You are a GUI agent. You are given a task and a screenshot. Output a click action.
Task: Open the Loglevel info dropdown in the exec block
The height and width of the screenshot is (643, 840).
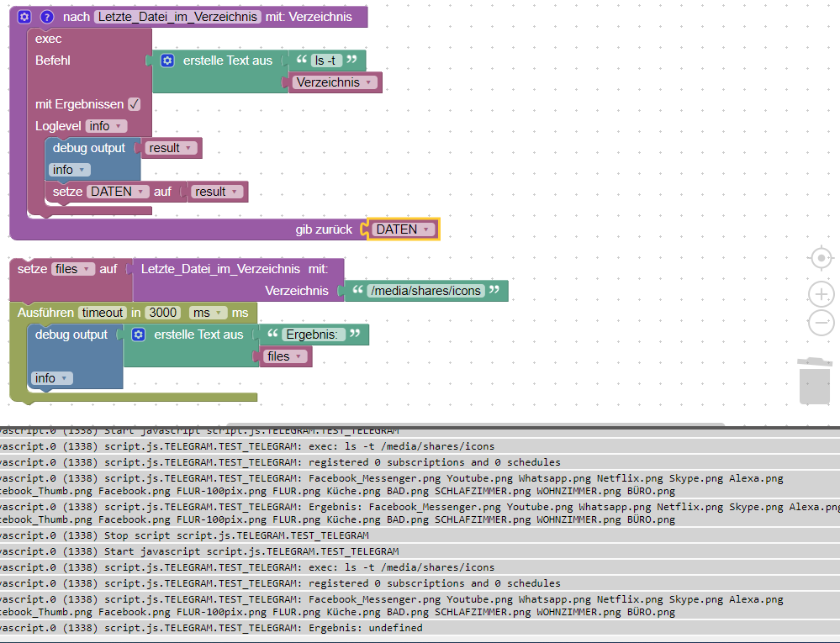click(x=106, y=126)
